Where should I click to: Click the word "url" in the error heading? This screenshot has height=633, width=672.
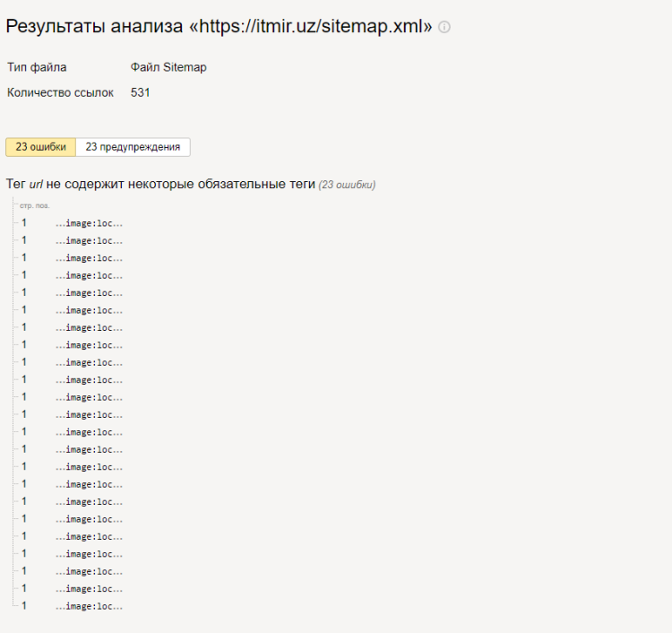tap(36, 185)
